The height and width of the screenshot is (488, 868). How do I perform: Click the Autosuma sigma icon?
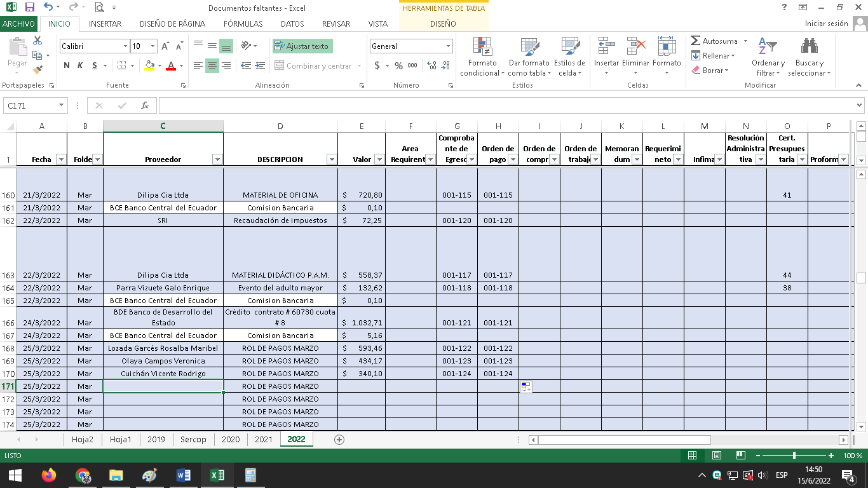coord(696,41)
